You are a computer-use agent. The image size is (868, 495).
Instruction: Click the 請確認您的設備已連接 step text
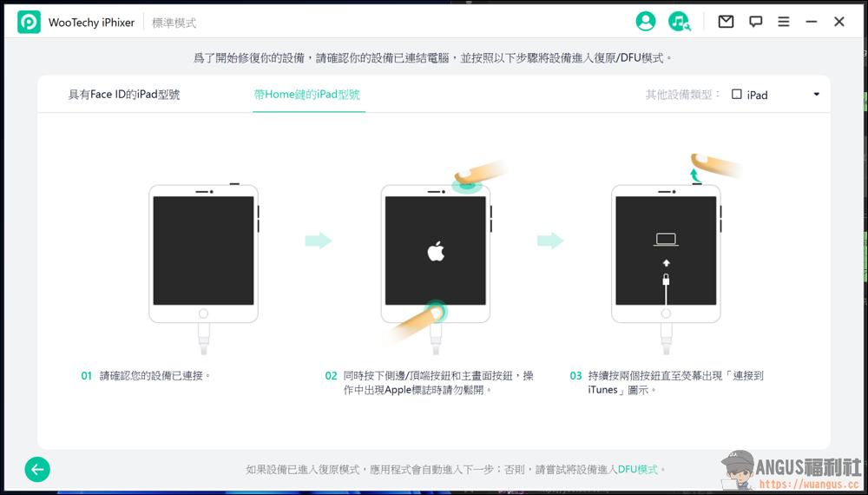[155, 376]
